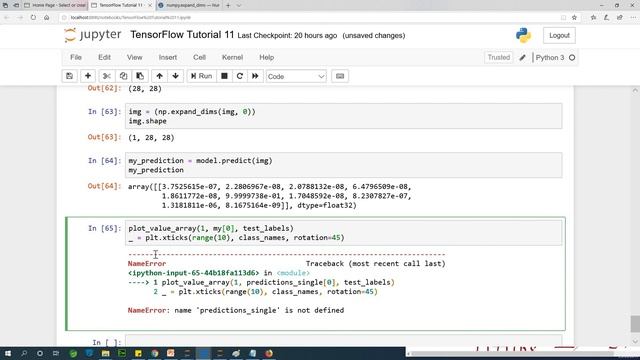Click the Trusted notebook indicator
The image size is (640, 360).
click(x=499, y=58)
